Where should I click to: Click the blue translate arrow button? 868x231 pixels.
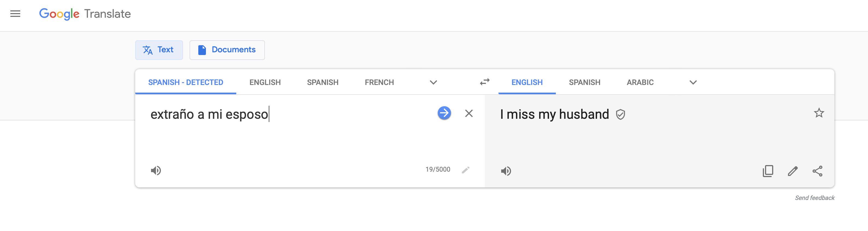tap(444, 113)
